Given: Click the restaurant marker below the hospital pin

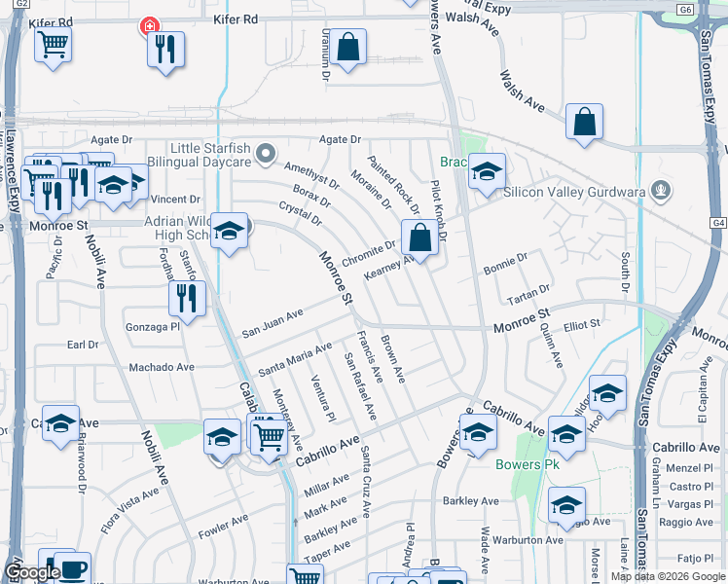Looking at the screenshot, I should click(x=165, y=53).
